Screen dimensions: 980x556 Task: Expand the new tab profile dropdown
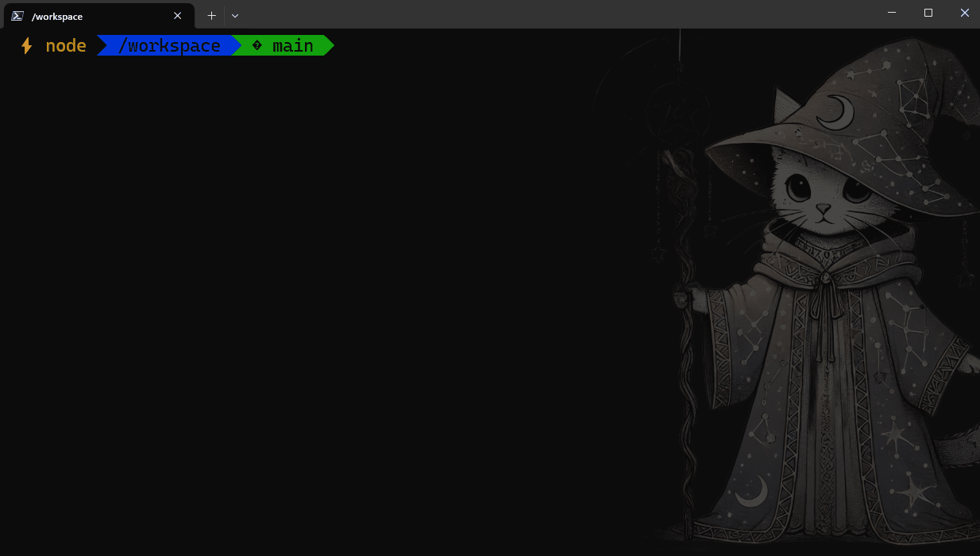click(x=235, y=16)
